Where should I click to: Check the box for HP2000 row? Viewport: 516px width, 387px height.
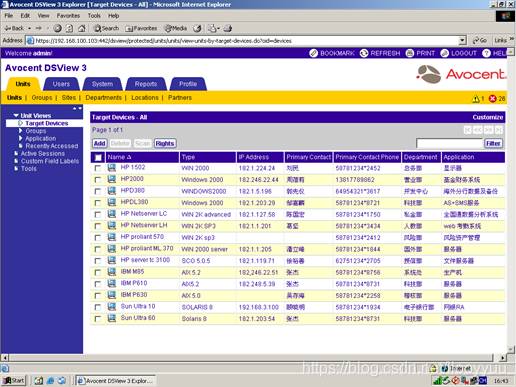(98, 180)
